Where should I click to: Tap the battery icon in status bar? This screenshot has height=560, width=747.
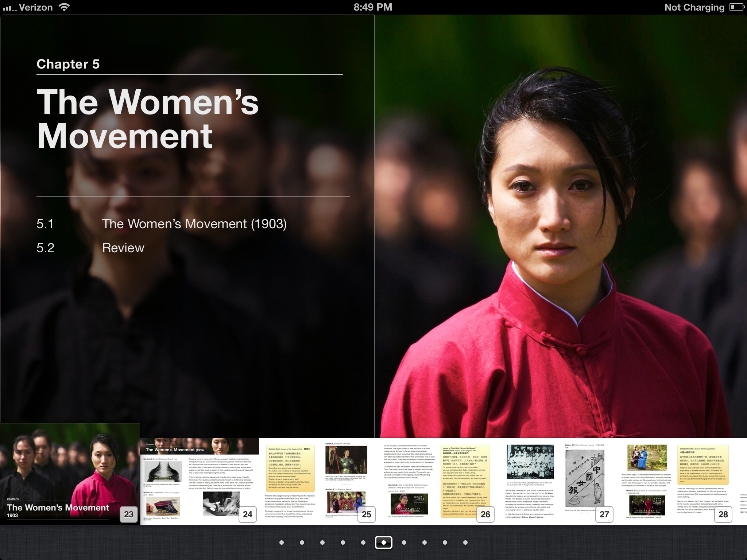click(736, 7)
